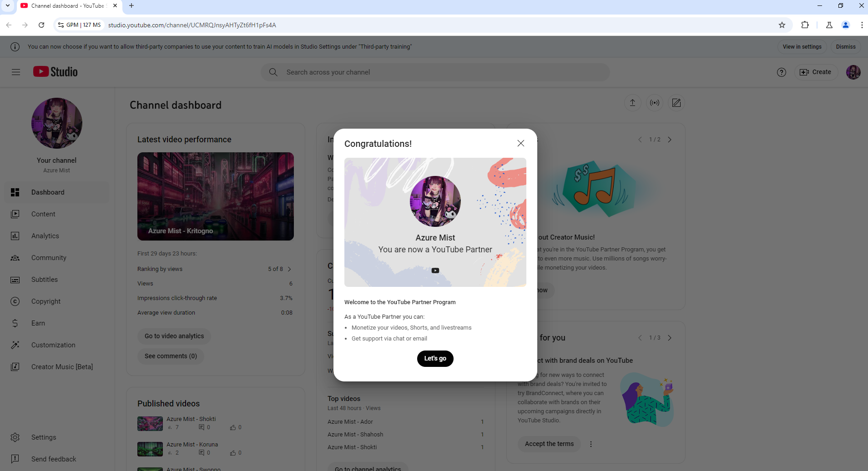Click the upload videos icon
Viewport: 868px width, 471px height.
632,103
